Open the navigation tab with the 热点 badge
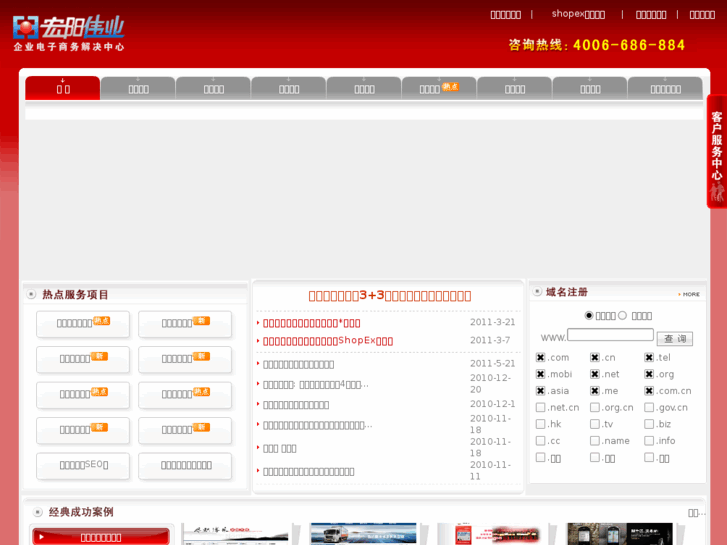The image size is (727, 545). coord(439,88)
